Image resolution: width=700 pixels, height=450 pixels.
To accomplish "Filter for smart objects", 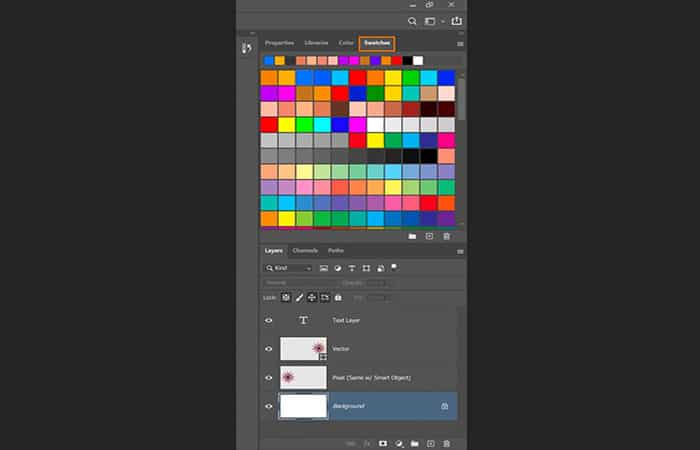I will (x=380, y=268).
